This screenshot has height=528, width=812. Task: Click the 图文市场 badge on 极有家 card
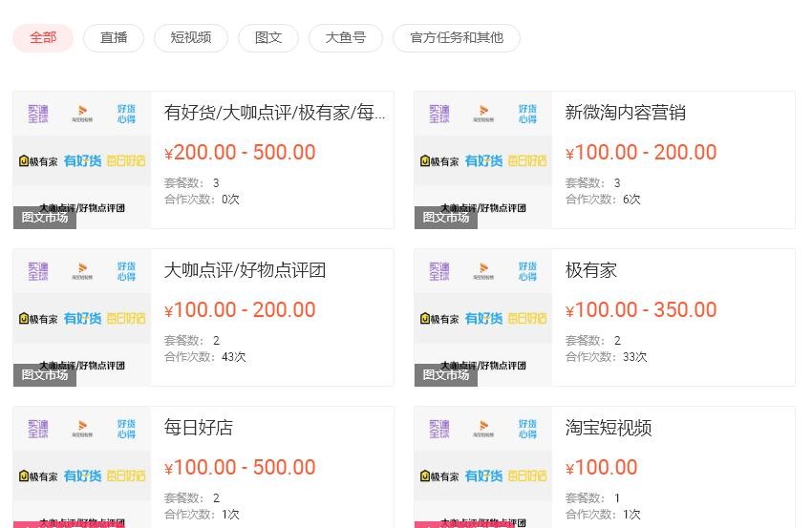click(x=446, y=375)
